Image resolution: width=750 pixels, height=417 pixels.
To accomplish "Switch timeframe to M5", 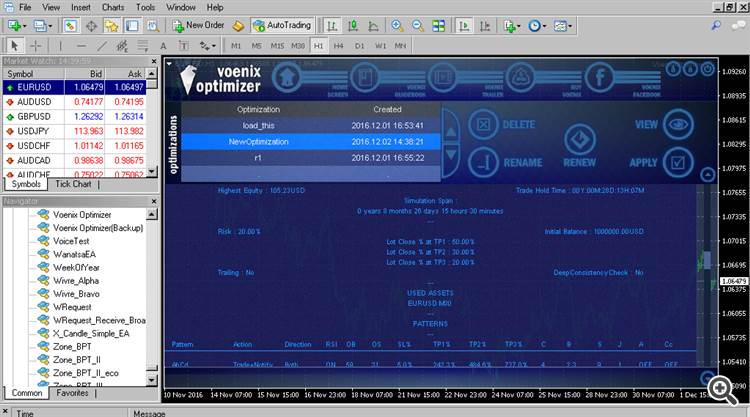I will (x=256, y=46).
